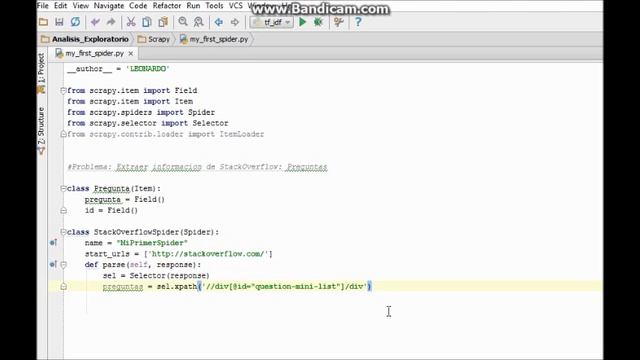
Task: Click the Save All toolbar icon
Action: (x=59, y=22)
